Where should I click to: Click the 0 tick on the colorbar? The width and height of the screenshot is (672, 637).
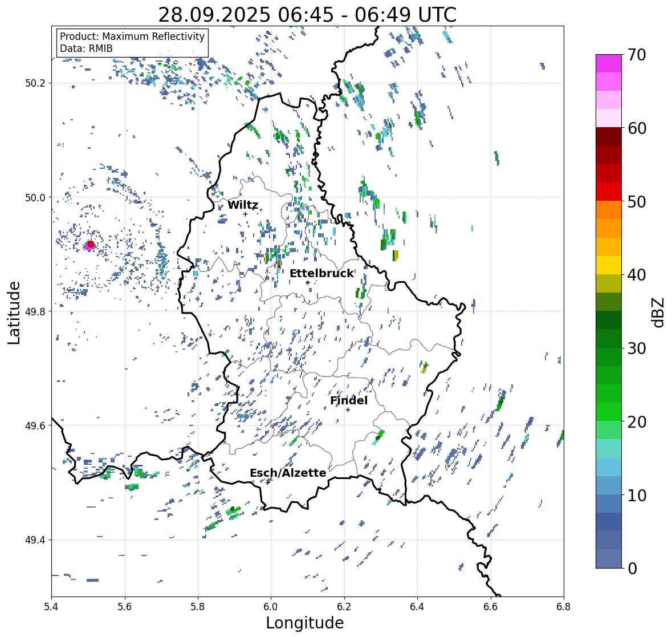pyautogui.click(x=632, y=569)
